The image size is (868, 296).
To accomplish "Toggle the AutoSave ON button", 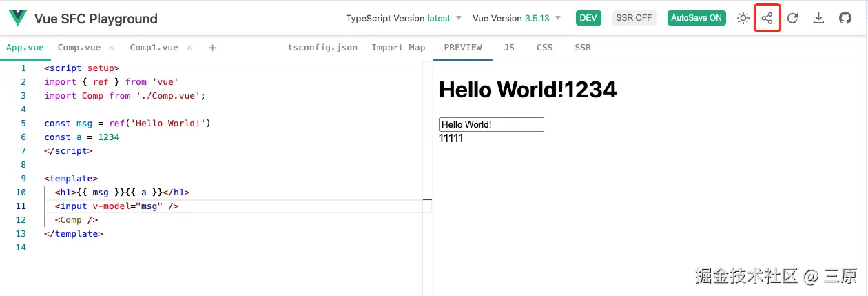I will pos(697,18).
